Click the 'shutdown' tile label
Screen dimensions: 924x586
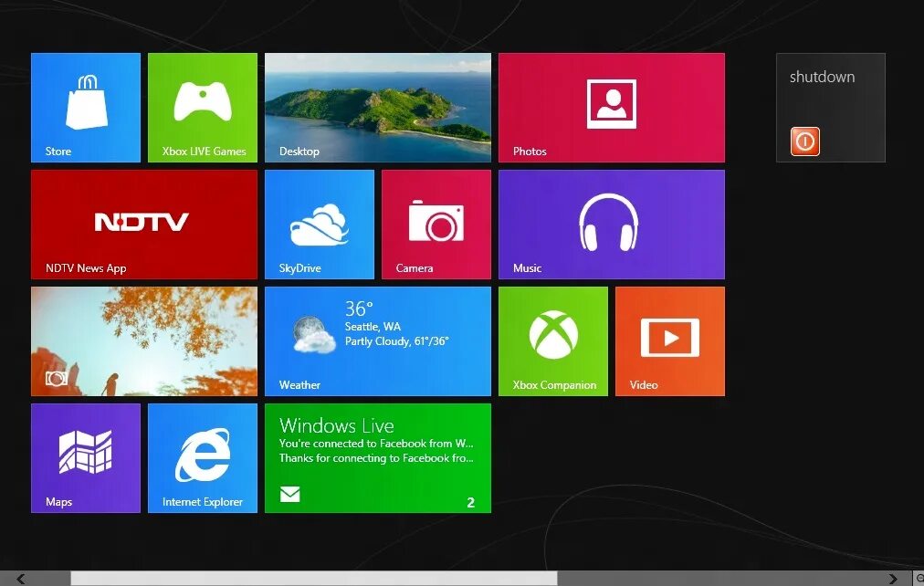pos(822,77)
